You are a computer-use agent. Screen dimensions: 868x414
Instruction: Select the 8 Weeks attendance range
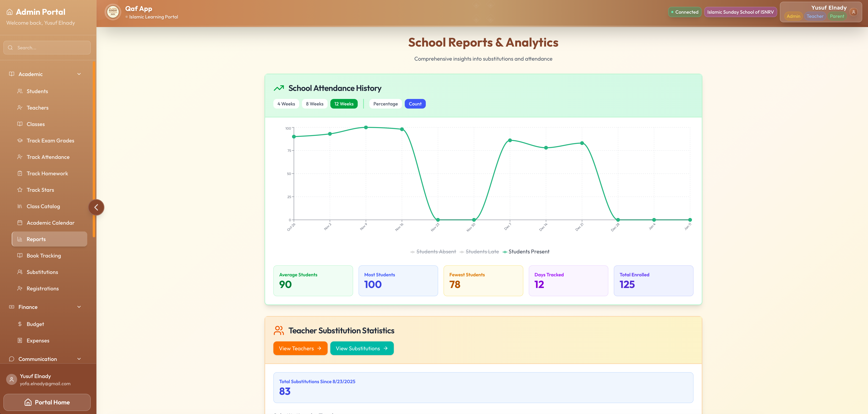click(314, 104)
